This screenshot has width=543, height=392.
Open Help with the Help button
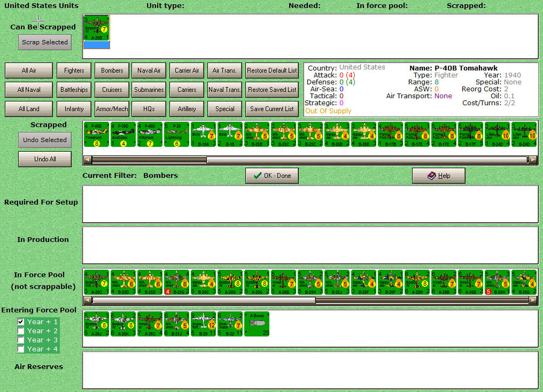pos(438,175)
